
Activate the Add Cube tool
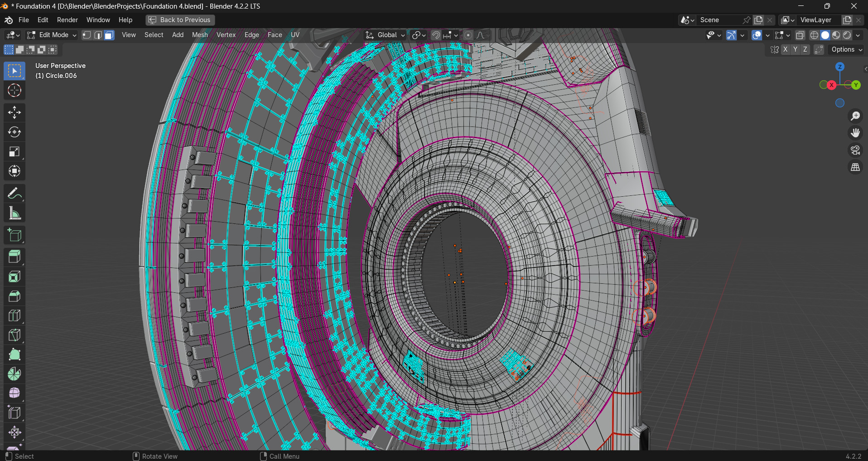[14, 235]
